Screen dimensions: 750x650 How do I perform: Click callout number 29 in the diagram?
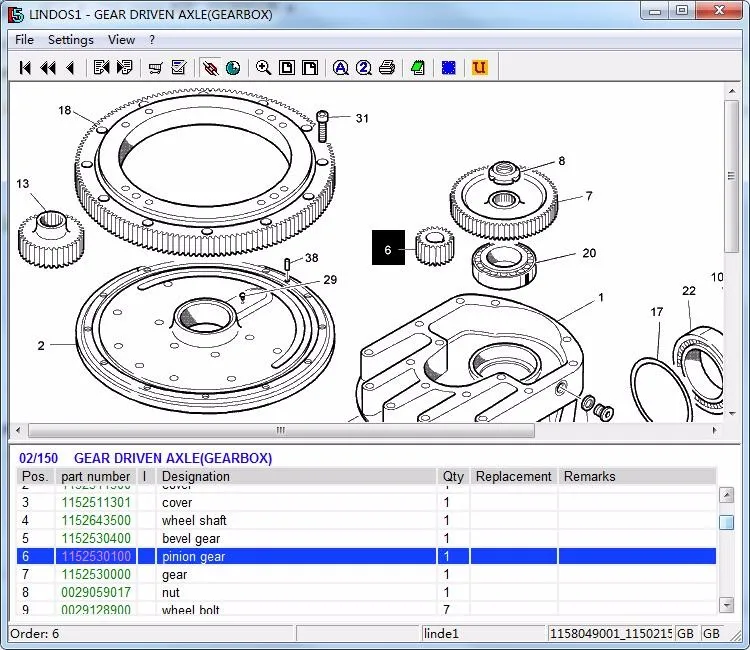click(330, 280)
